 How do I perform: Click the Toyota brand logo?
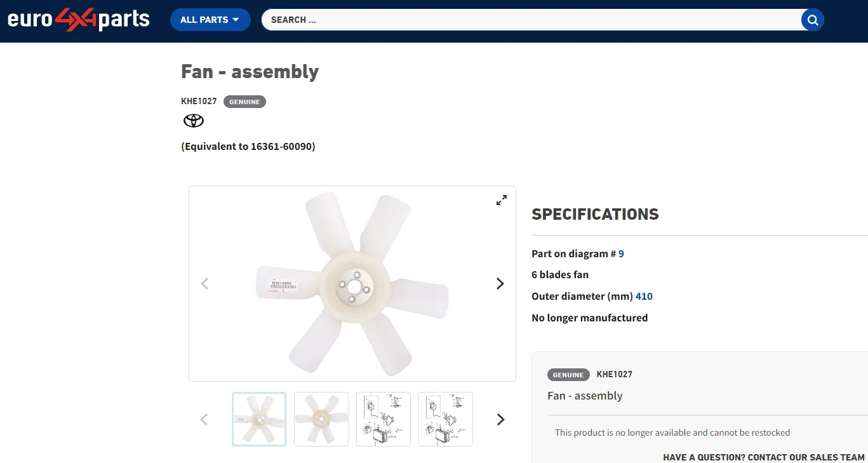pos(194,121)
